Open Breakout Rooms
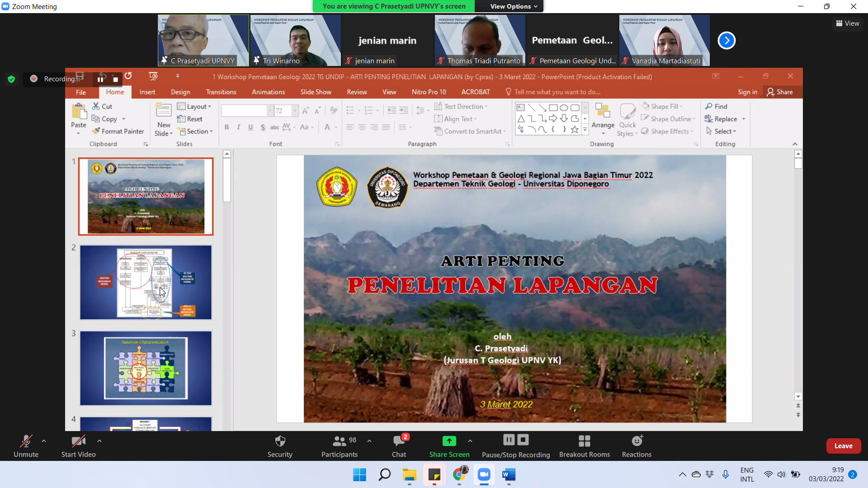This screenshot has height=488, width=868. pos(584,441)
